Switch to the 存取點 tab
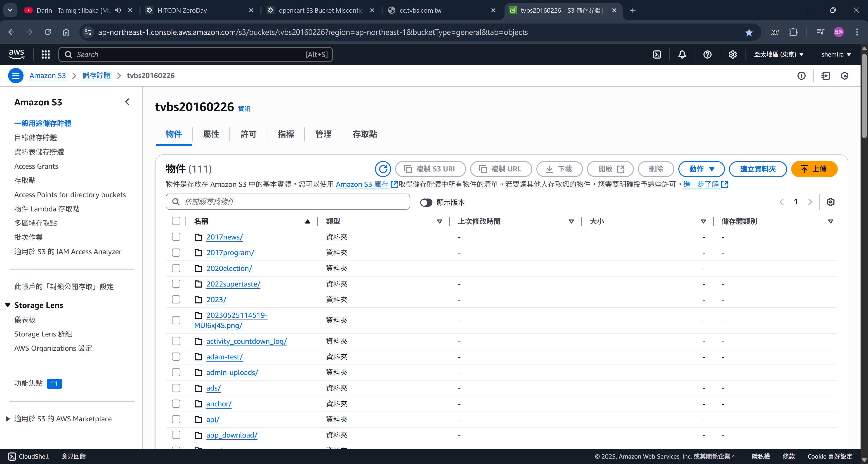This screenshot has width=868, height=464. coord(365,134)
